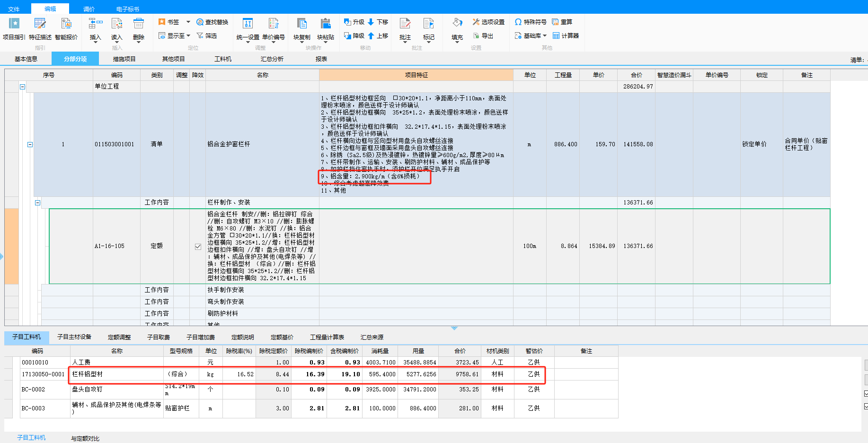Switch to 子目取费 panel tab
The image size is (868, 443).
pos(159,337)
